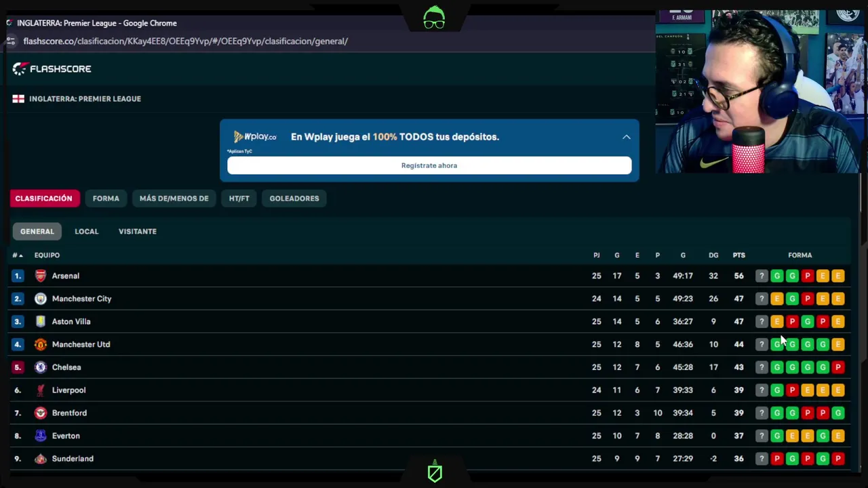Open the Sunderland team link
This screenshot has height=488, width=868.
73,459
